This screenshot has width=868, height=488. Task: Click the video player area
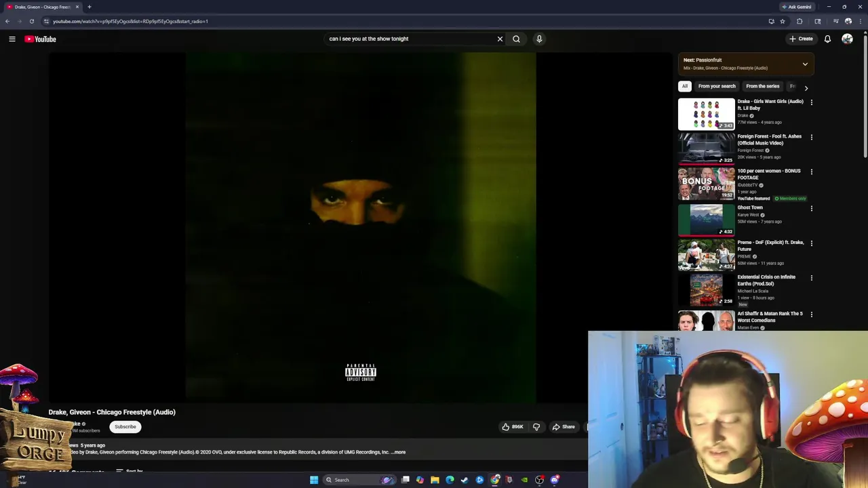pos(360,227)
